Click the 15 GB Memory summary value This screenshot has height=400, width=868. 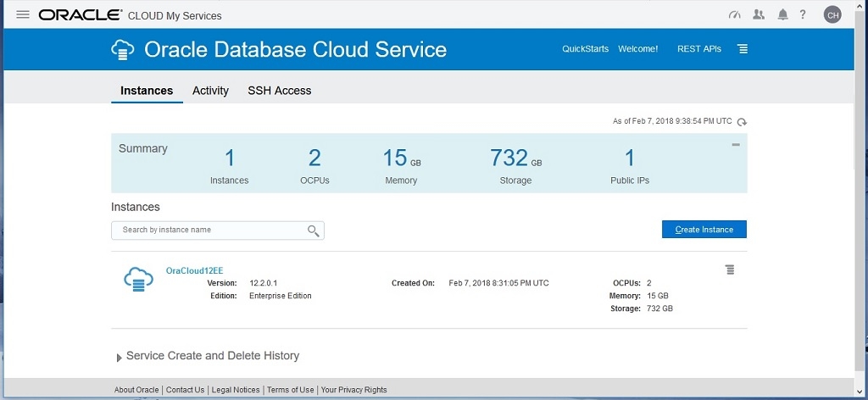pos(401,158)
